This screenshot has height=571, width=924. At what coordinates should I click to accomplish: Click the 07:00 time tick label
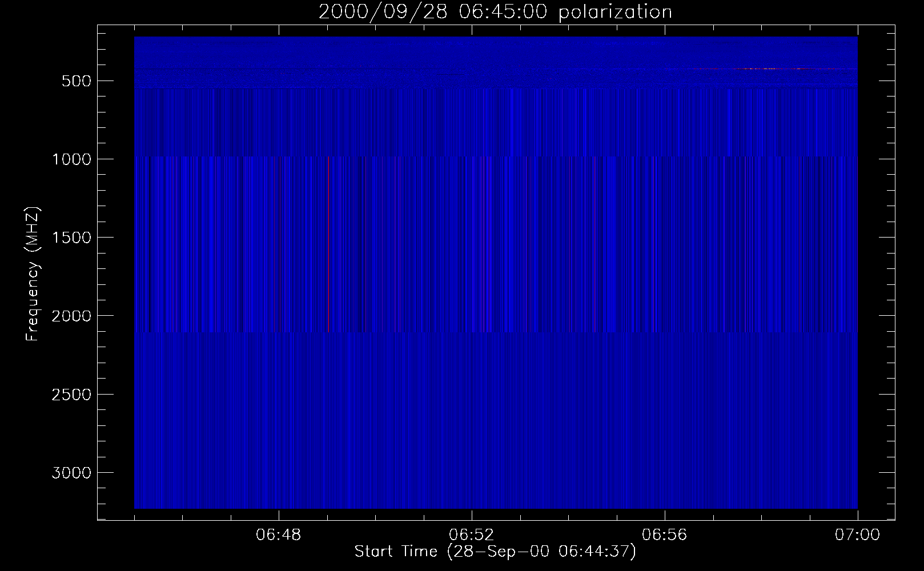(x=858, y=535)
